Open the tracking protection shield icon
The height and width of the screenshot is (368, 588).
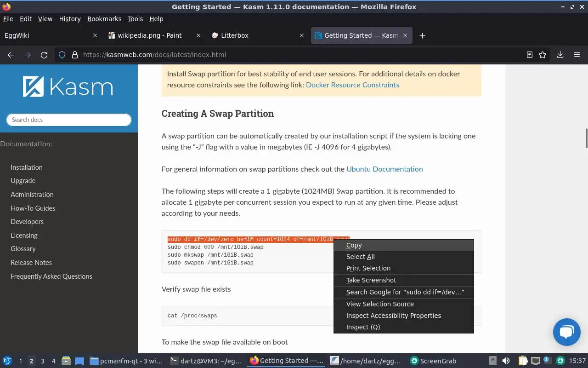62,55
